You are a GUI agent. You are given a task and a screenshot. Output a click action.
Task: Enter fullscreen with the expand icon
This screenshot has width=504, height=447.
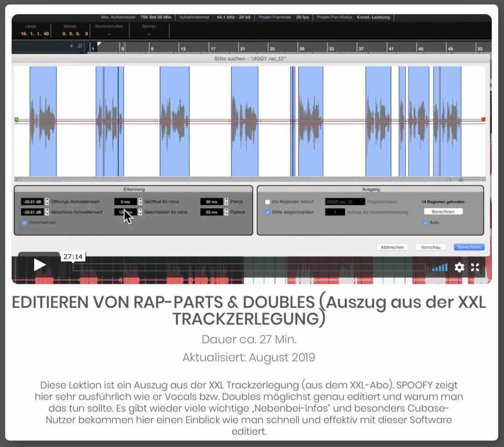[476, 268]
